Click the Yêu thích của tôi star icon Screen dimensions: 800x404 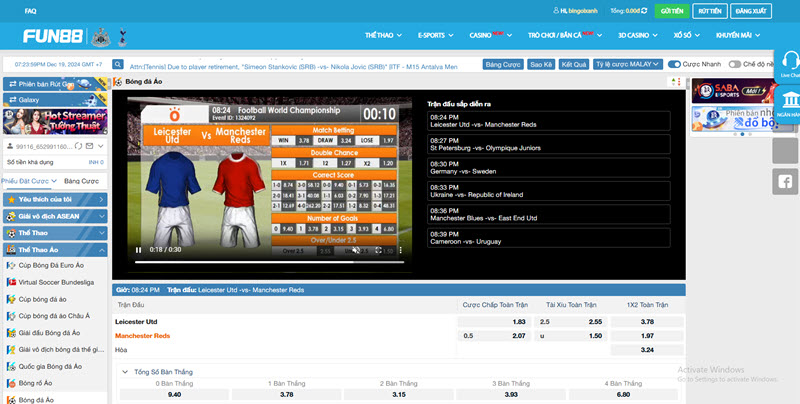click(11, 199)
